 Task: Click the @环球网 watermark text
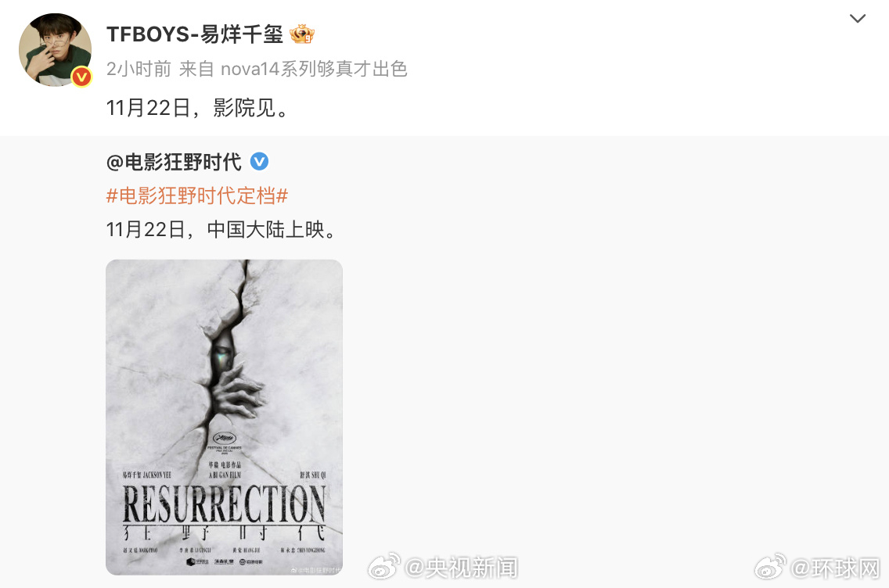click(835, 568)
